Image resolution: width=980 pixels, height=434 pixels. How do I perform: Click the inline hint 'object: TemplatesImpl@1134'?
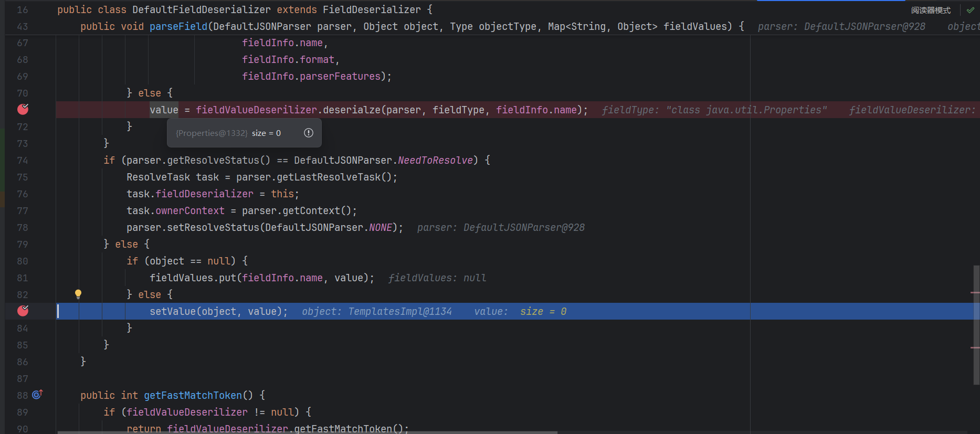pos(376,312)
